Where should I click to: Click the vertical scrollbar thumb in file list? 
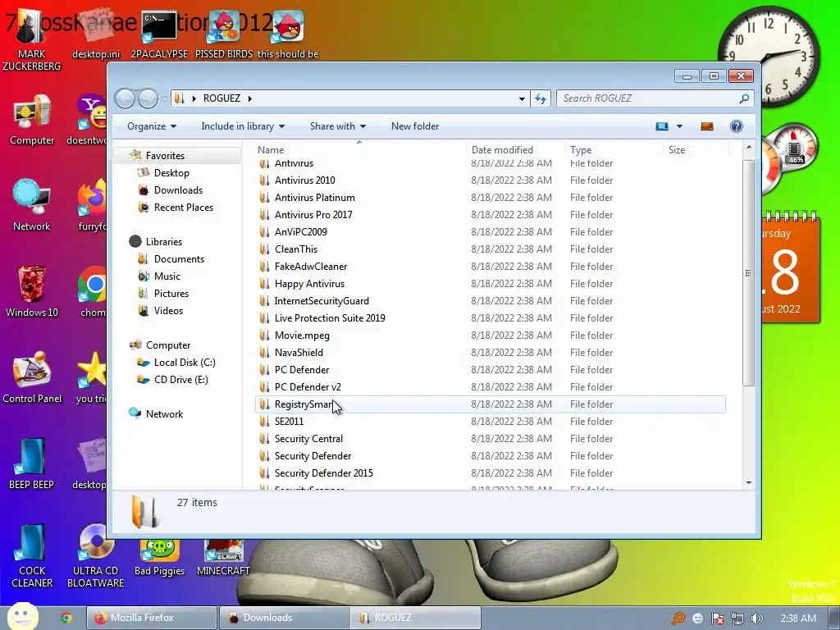pyautogui.click(x=748, y=272)
